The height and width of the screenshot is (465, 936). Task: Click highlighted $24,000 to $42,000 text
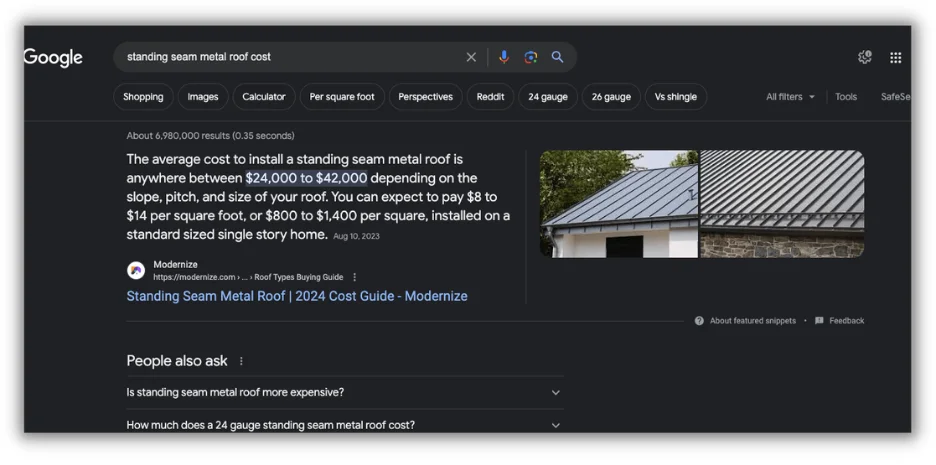(306, 178)
